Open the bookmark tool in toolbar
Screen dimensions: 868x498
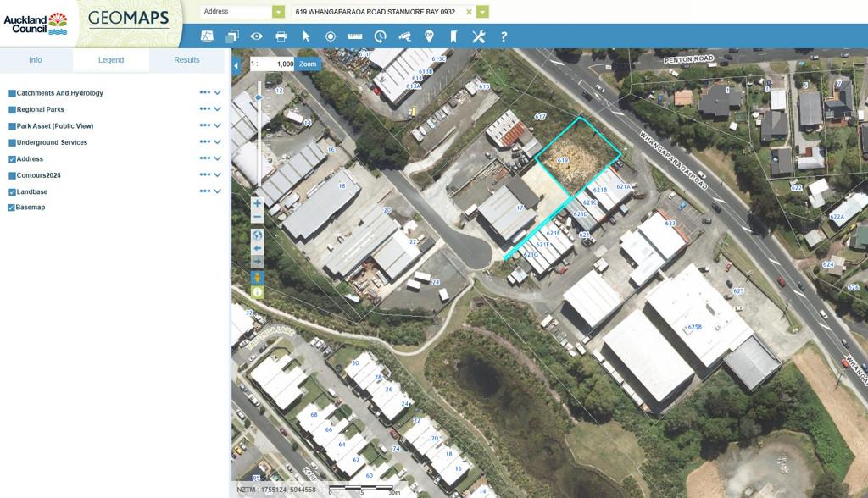453,36
